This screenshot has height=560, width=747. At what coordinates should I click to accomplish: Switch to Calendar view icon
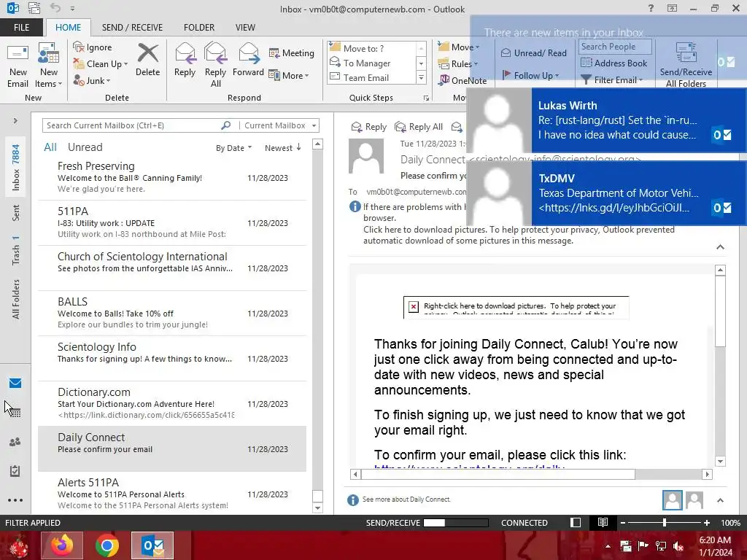[x=15, y=413]
